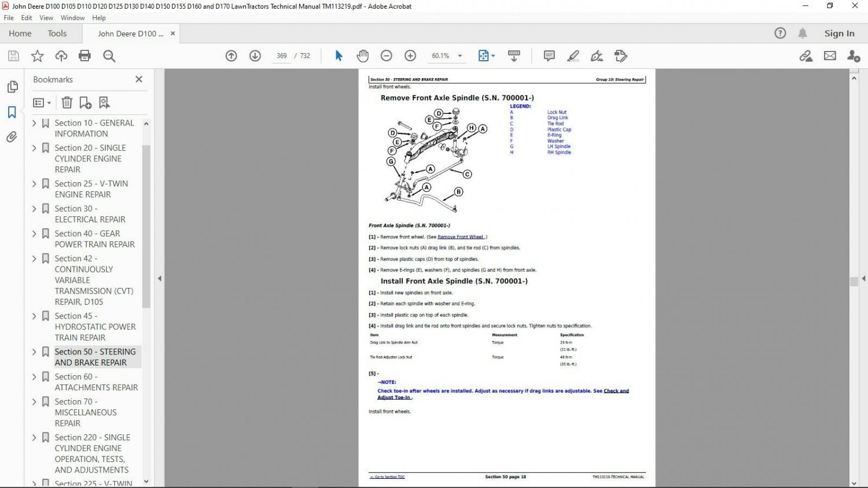Expand Section 30 - ELECTRICAL REPAIR bookmark
This screenshot has height=488, width=868.
click(34, 208)
